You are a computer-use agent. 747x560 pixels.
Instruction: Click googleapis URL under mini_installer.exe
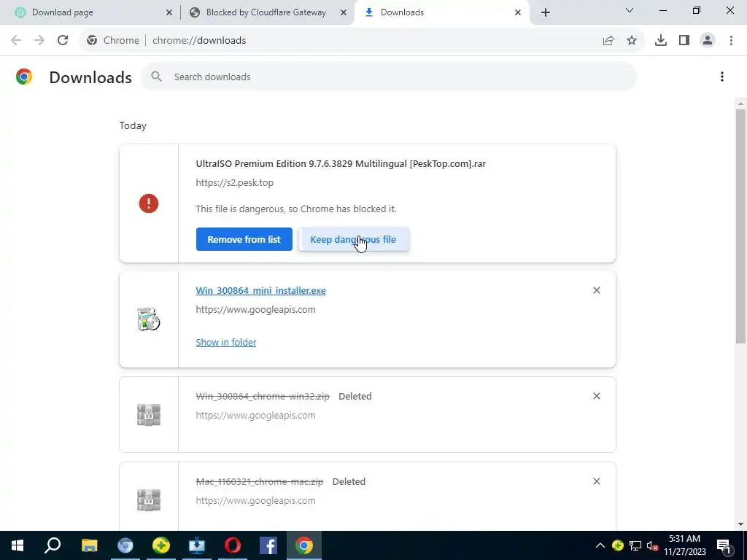click(x=255, y=309)
